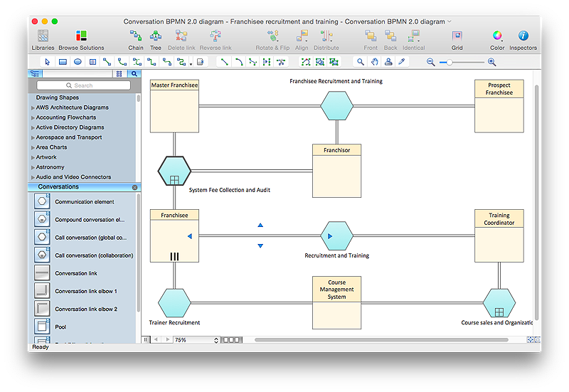The image size is (569, 392).
Task: Click the System Fee Collection hexagon
Action: [174, 171]
